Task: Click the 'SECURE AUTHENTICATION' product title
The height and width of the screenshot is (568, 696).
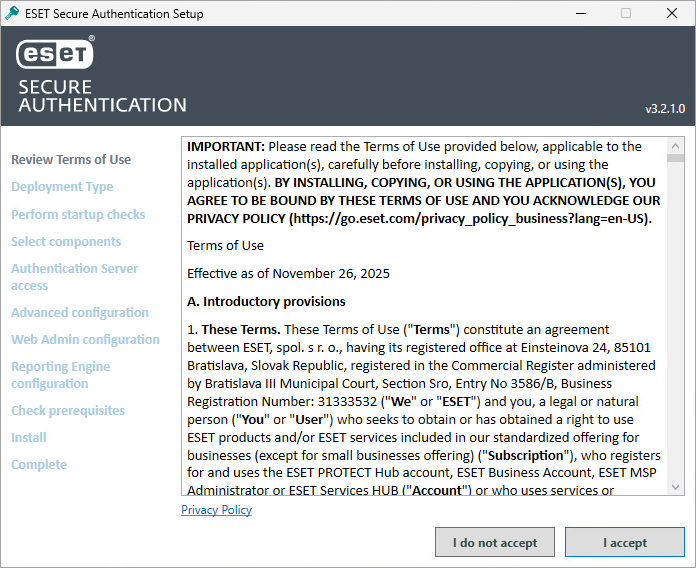Action: tap(102, 96)
